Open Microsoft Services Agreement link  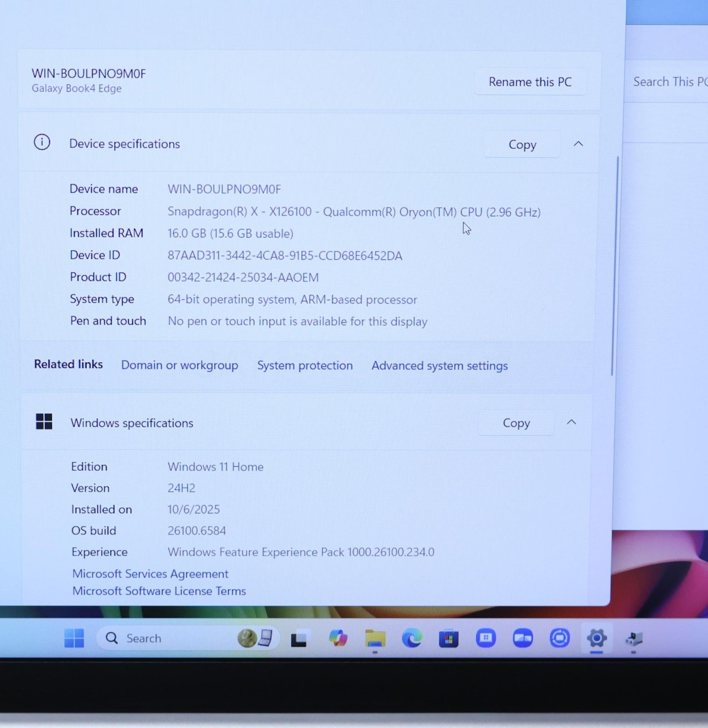point(150,574)
